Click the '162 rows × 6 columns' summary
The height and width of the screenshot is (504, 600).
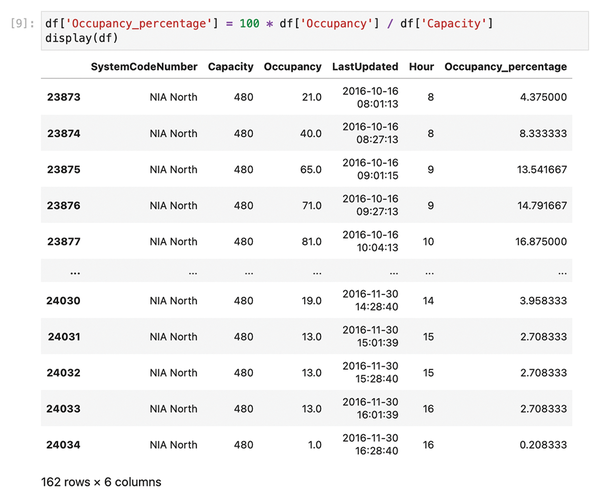point(101,482)
